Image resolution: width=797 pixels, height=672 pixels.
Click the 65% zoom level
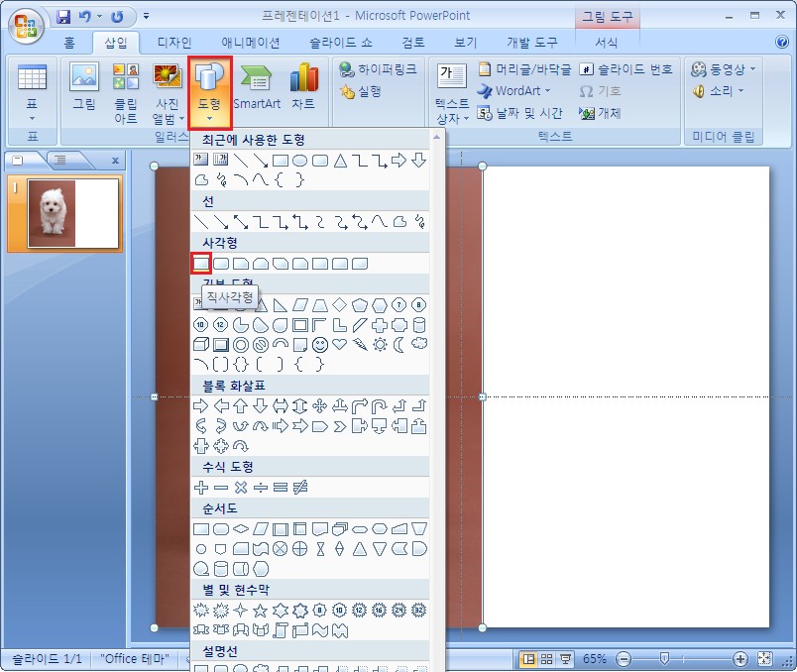594,659
